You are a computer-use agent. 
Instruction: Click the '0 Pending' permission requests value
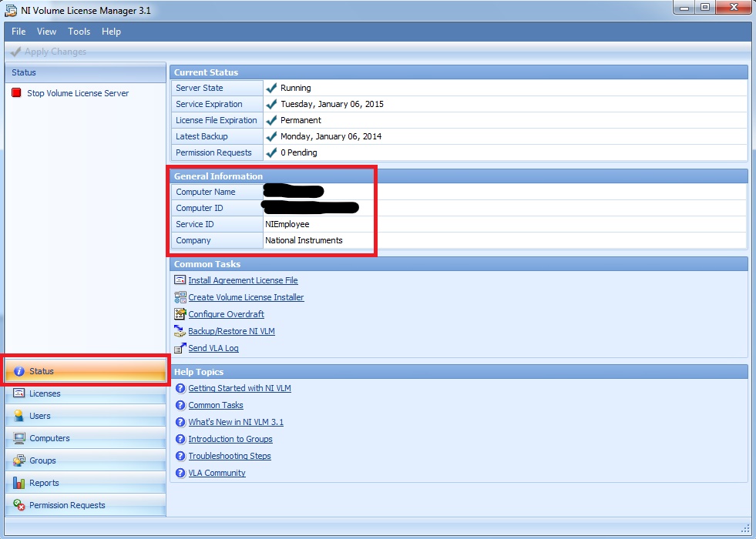[x=299, y=152]
